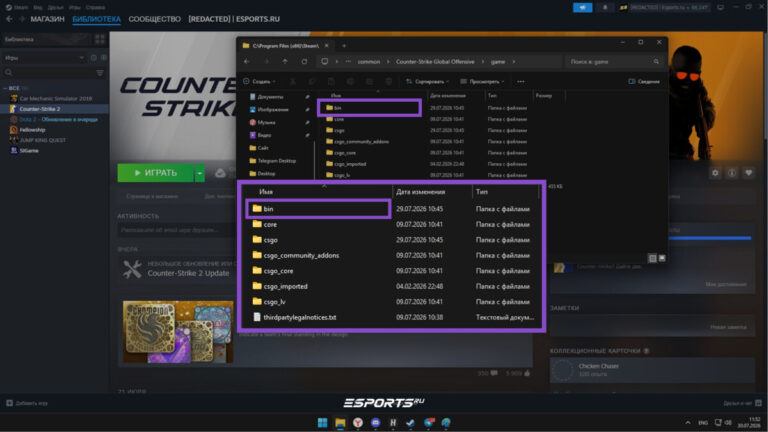768x432 pixels.
Task: Click Добавить игру at bottom left
Action: click(27, 403)
